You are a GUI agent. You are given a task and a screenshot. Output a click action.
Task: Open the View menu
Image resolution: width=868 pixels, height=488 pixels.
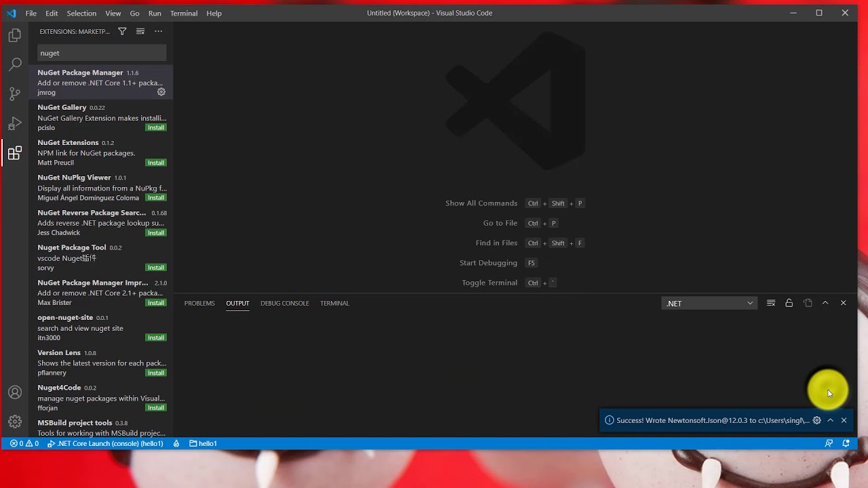(113, 13)
